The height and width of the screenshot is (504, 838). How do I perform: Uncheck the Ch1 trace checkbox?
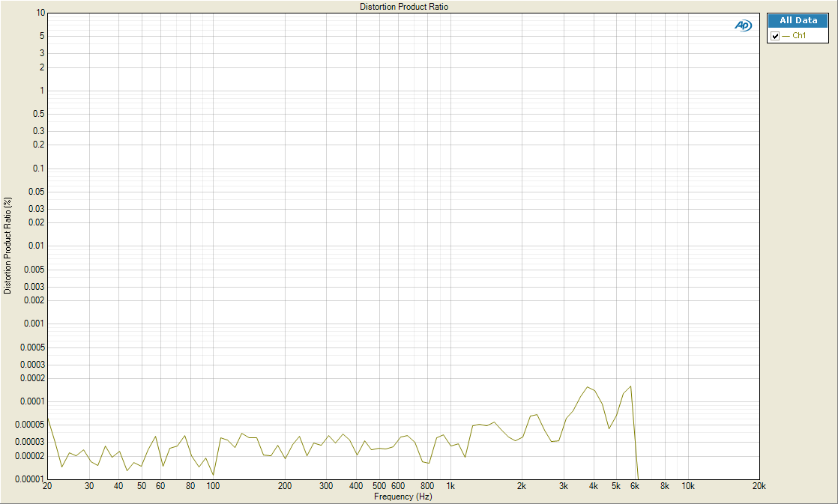click(775, 36)
